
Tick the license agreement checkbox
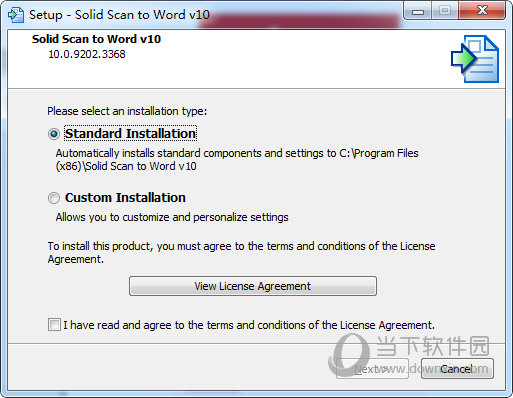pos(54,325)
